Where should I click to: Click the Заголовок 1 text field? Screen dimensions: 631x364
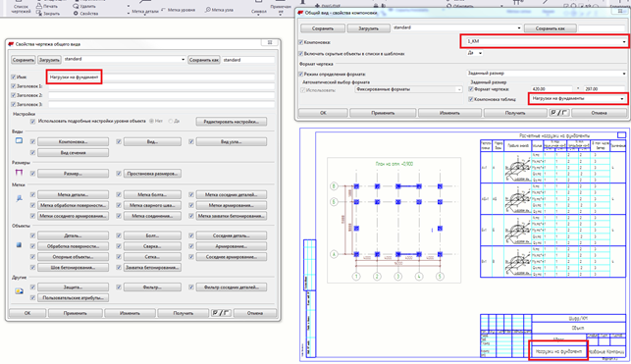[x=161, y=86]
